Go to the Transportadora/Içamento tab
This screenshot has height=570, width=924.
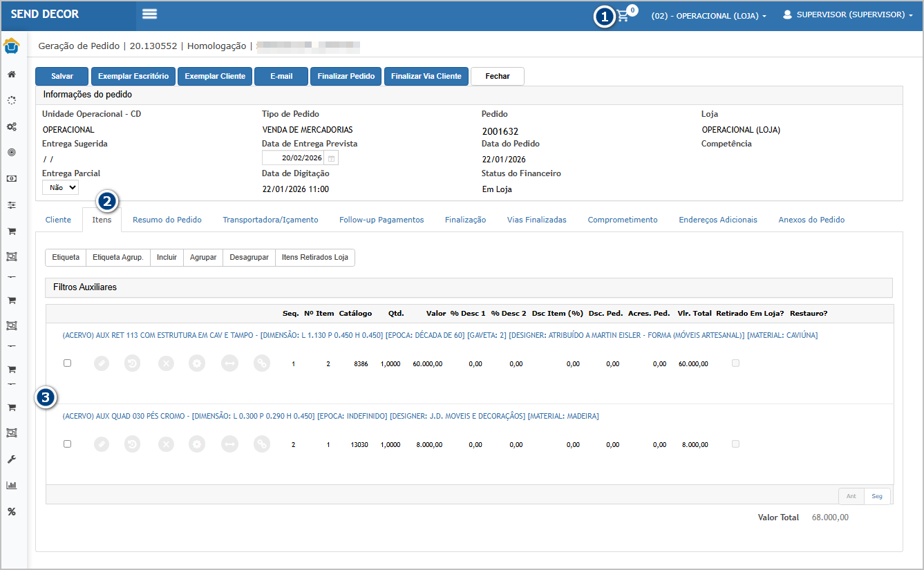[x=270, y=220]
